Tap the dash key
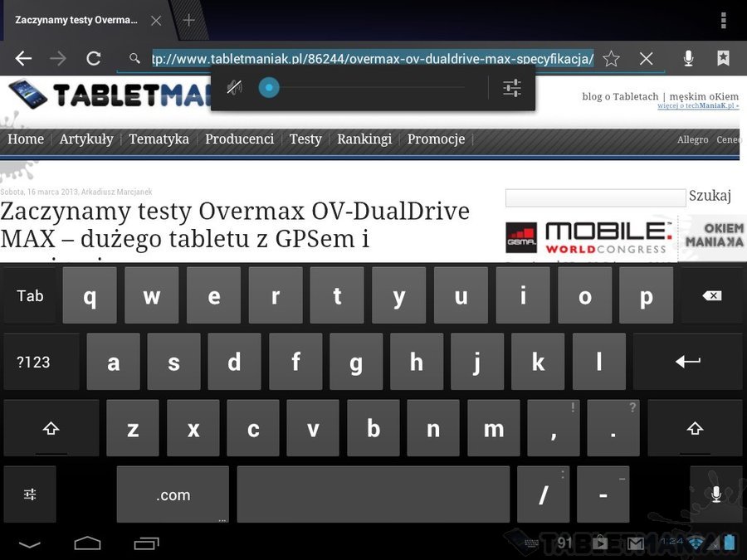This screenshot has width=747, height=560. pos(603,494)
